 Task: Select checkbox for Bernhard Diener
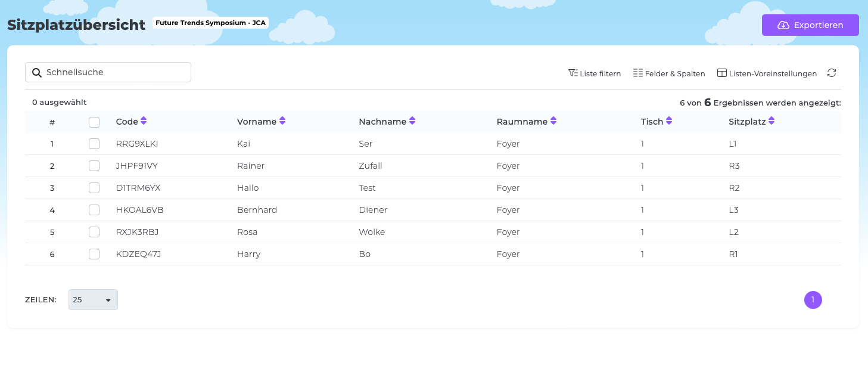94,210
